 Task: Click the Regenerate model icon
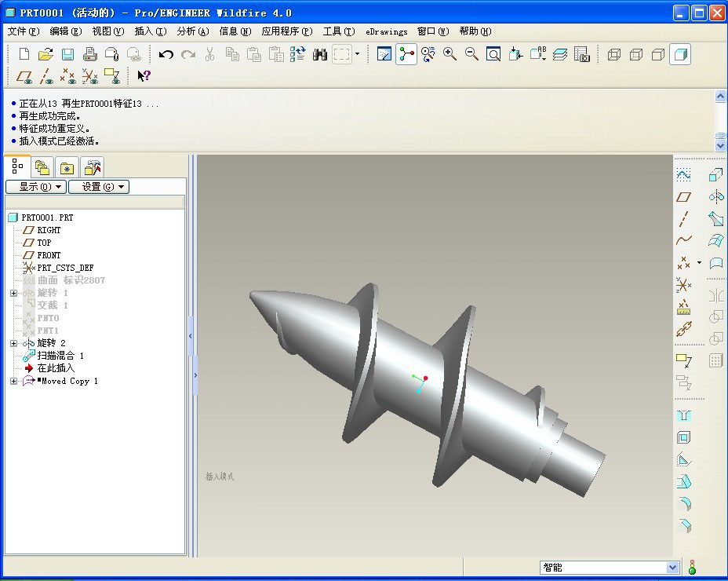click(297, 54)
